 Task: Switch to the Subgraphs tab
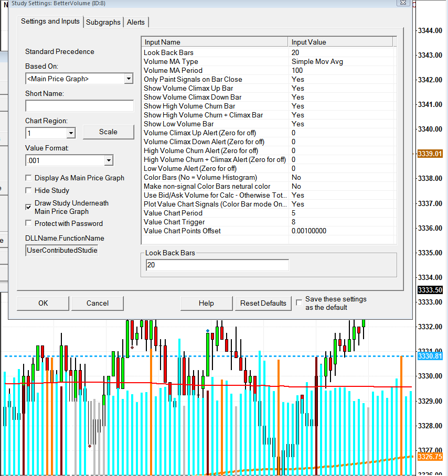103,22
